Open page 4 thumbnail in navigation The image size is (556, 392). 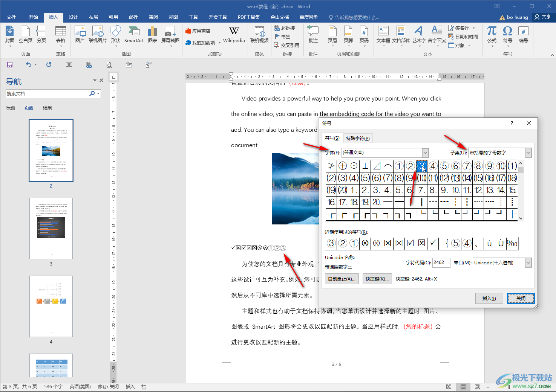[x=51, y=306]
